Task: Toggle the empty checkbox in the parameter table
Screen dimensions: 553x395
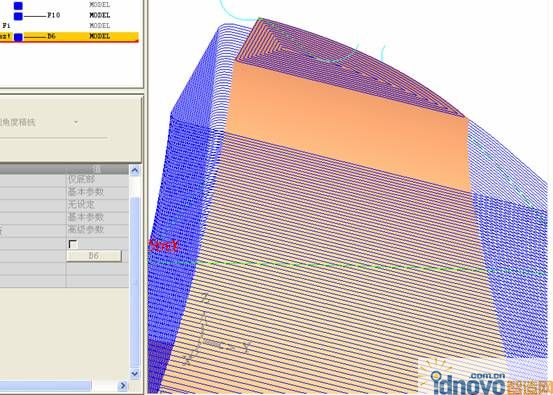Action: coord(73,244)
